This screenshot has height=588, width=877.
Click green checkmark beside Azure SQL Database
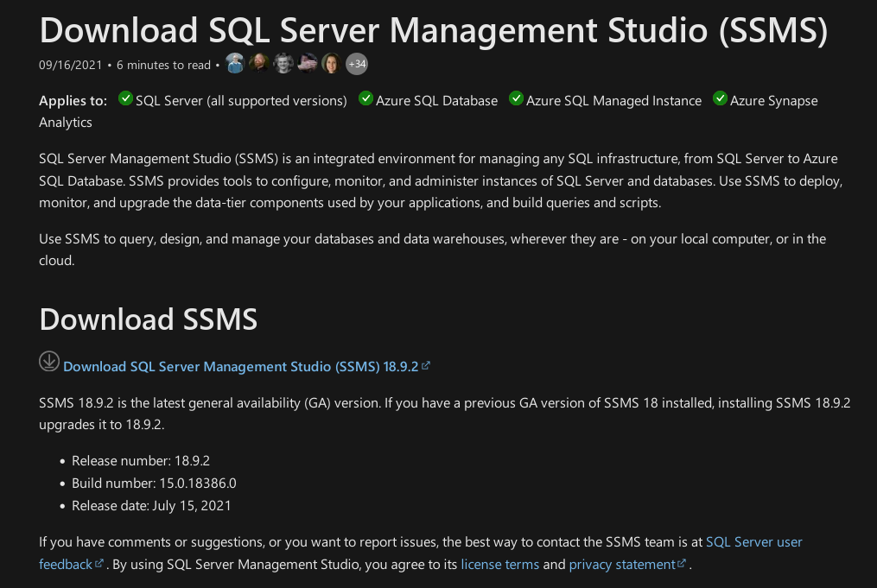365,98
